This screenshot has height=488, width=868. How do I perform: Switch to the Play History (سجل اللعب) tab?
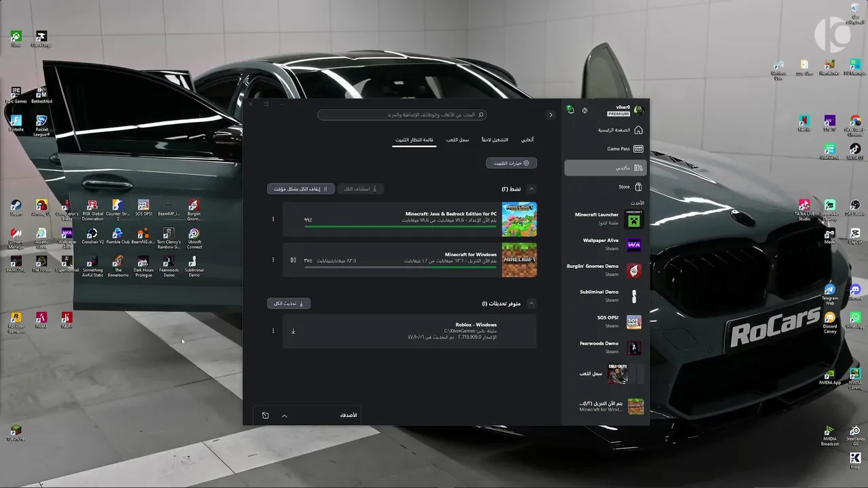pos(457,140)
